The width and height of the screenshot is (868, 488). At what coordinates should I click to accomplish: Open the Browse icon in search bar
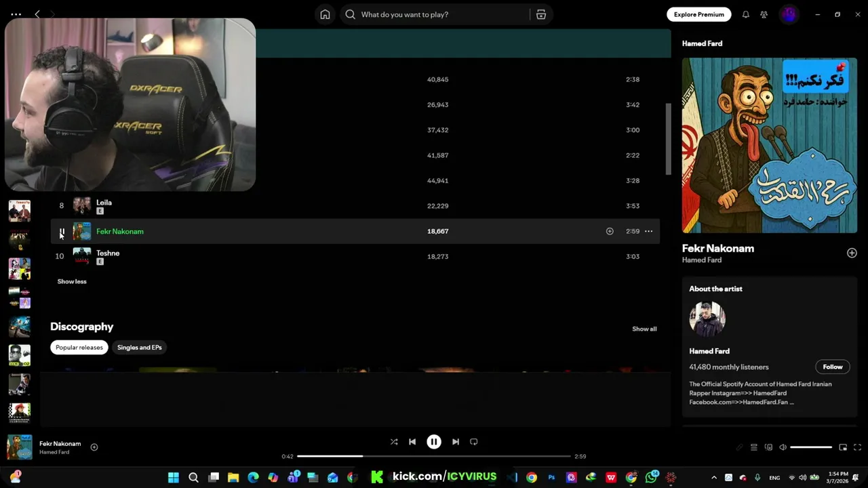point(541,14)
